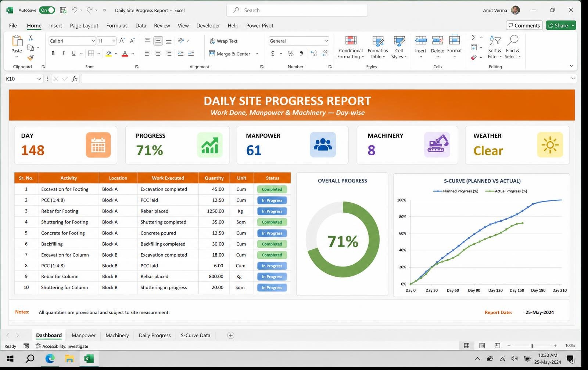The width and height of the screenshot is (588, 370).
Task: Open the font size dropdown
Action: 114,41
